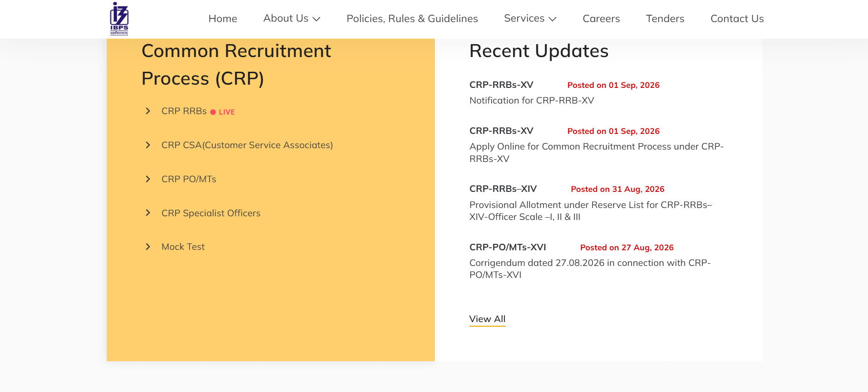Click View All recent updates
The image size is (868, 392).
[487, 319]
